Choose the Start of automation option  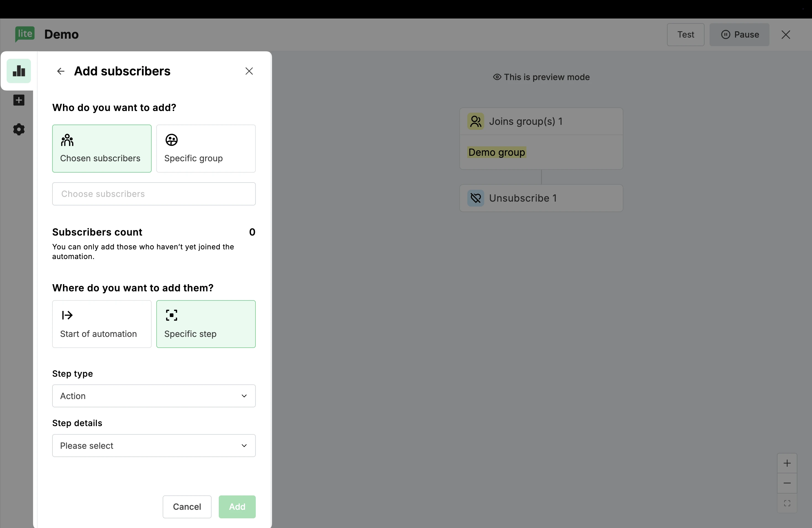pyautogui.click(x=102, y=324)
